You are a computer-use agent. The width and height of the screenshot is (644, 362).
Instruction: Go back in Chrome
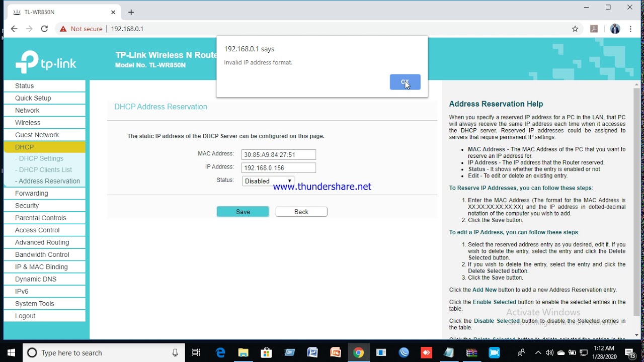pos(14,29)
